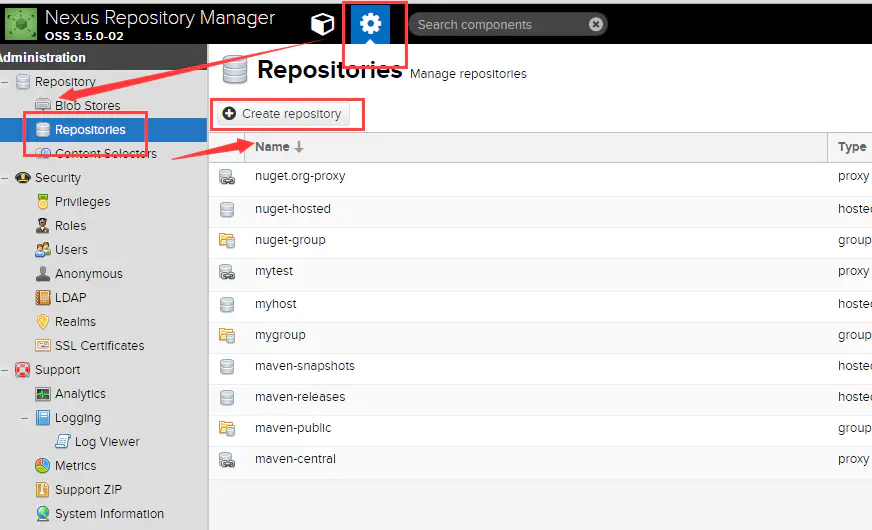
Task: Click the group folder icon beside maven-public
Action: click(227, 428)
